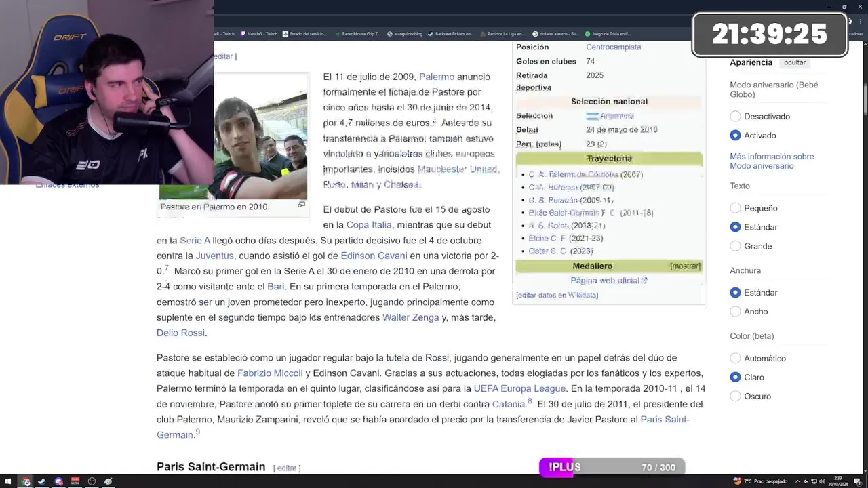Open the Walter Zenga link
868x488 pixels.
[x=410, y=318]
